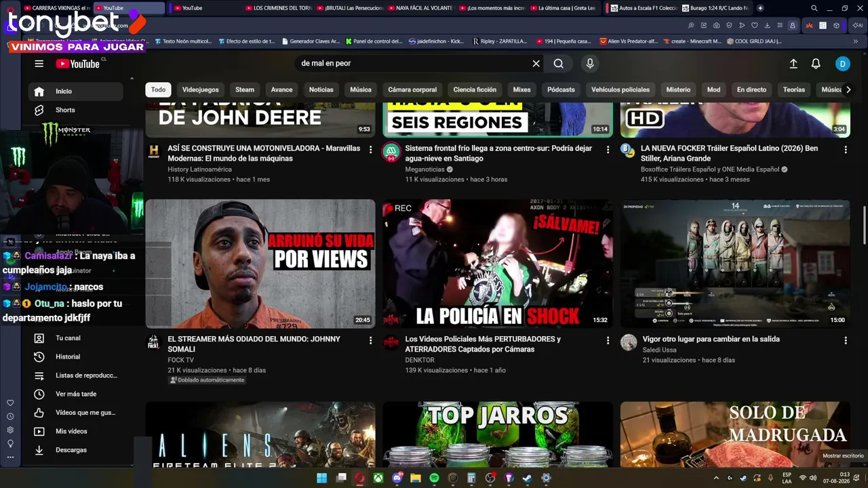Select the Cámara corporal filter chip
The width and height of the screenshot is (868, 488).
(412, 89)
